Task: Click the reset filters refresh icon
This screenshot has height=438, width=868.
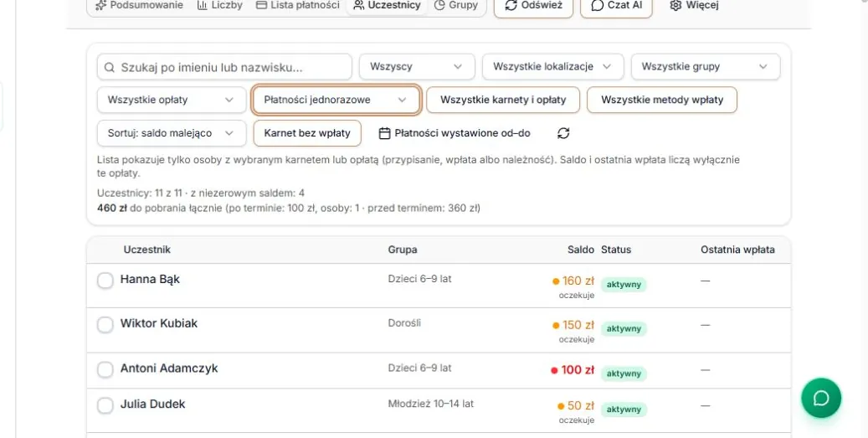Action: coord(563,133)
